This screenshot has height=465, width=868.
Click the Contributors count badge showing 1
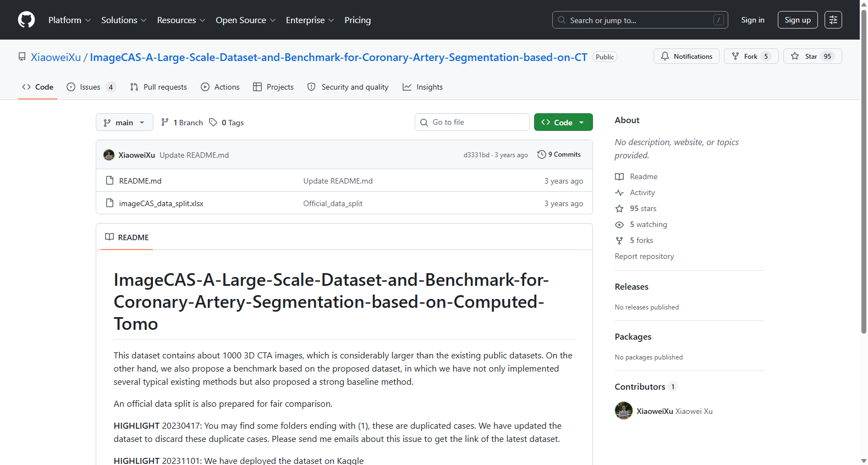click(x=673, y=386)
